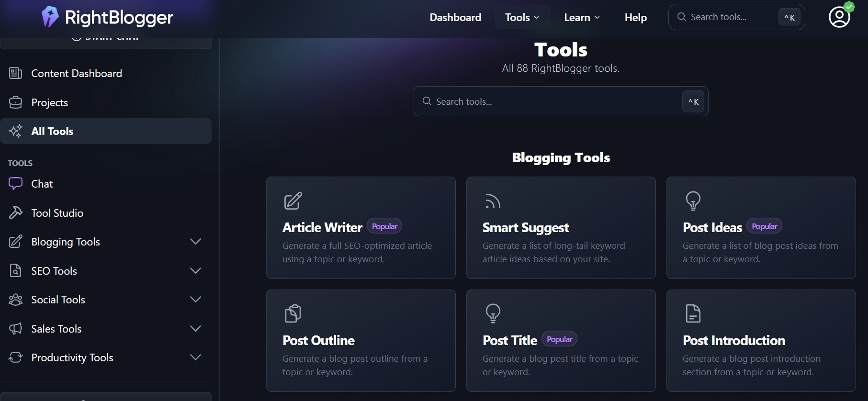This screenshot has width=868, height=401.
Task: Click the Blogging Tools pencil icon in sidebar
Action: [x=16, y=242]
